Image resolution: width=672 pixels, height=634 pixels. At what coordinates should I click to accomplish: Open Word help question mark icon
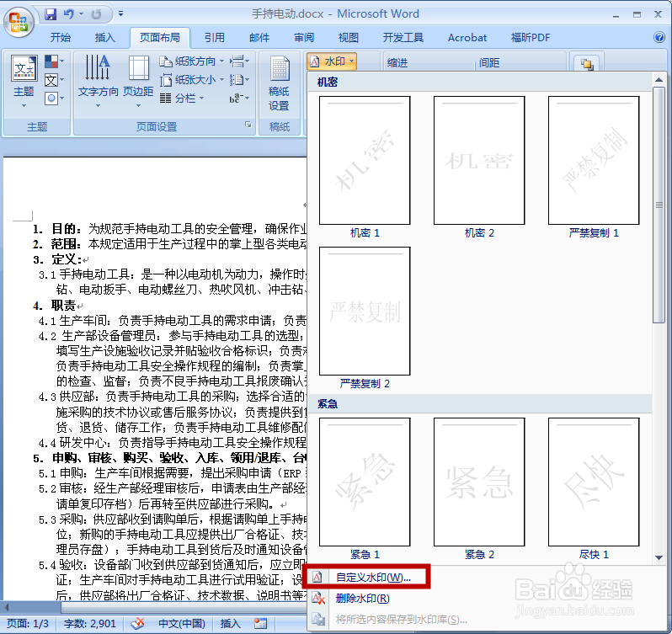(659, 37)
